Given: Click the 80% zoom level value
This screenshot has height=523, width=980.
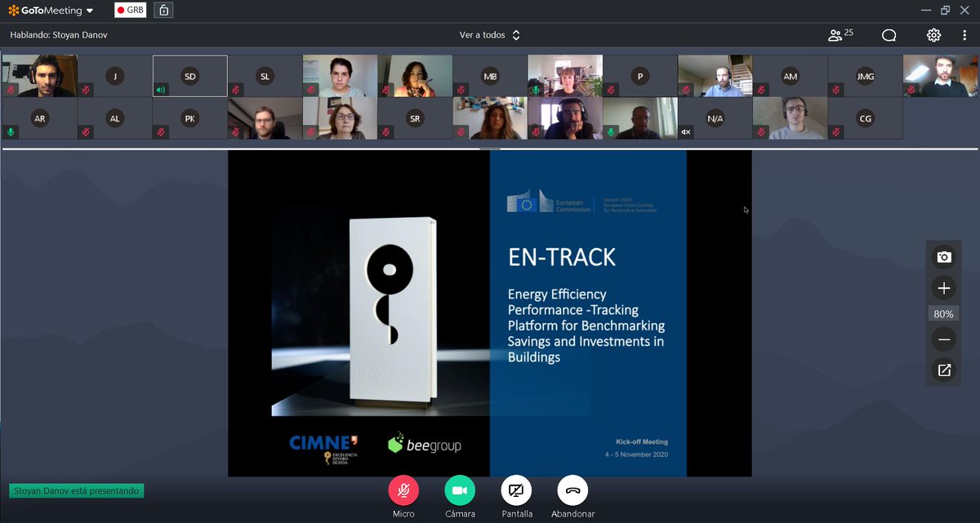Looking at the screenshot, I should [x=944, y=314].
